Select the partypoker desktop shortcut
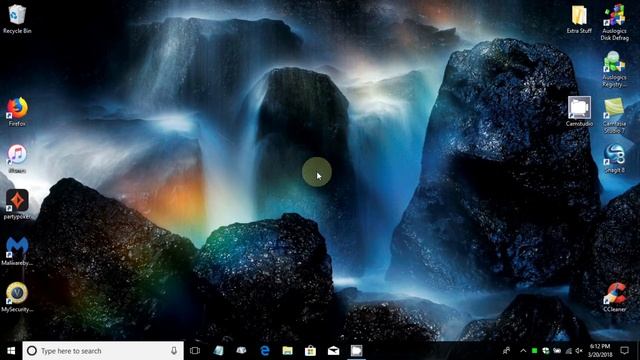The width and height of the screenshot is (640, 360). coord(17,204)
